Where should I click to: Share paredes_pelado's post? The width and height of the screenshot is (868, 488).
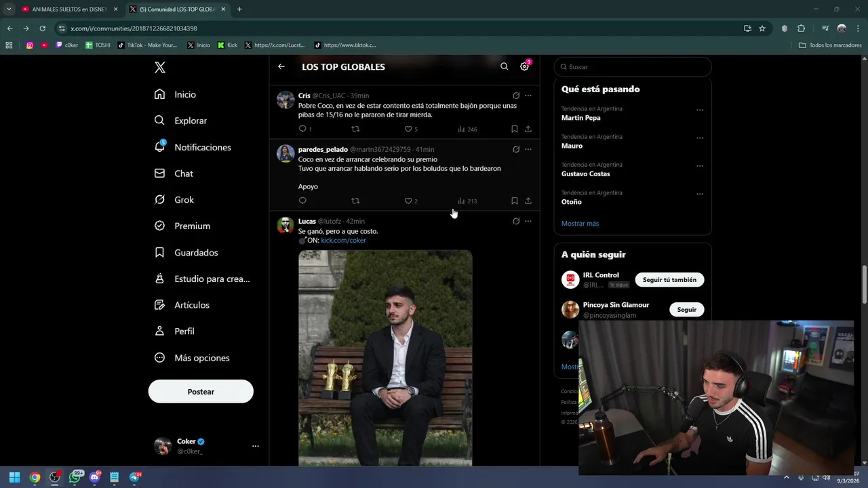click(528, 201)
